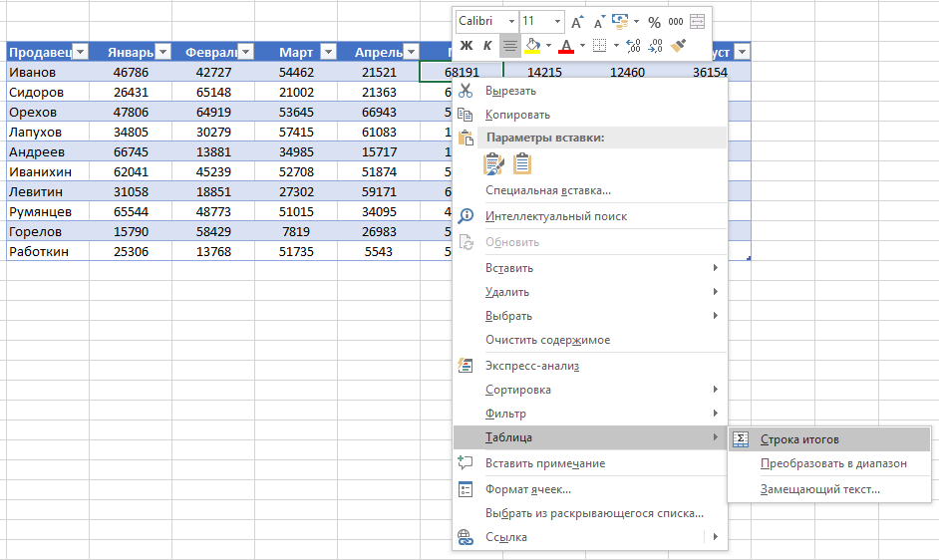Choose Копировать from the context menu
939x560 pixels.
517,115
